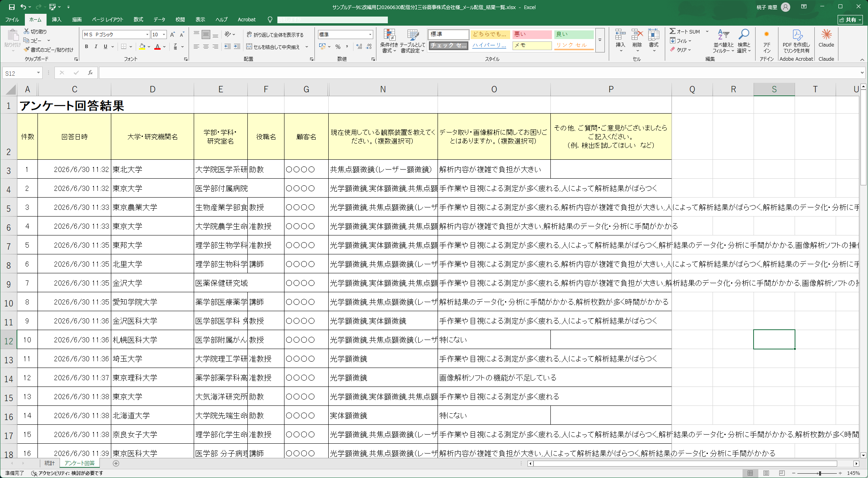Click the center align icon
Image resolution: width=868 pixels, height=478 pixels.
point(206,47)
